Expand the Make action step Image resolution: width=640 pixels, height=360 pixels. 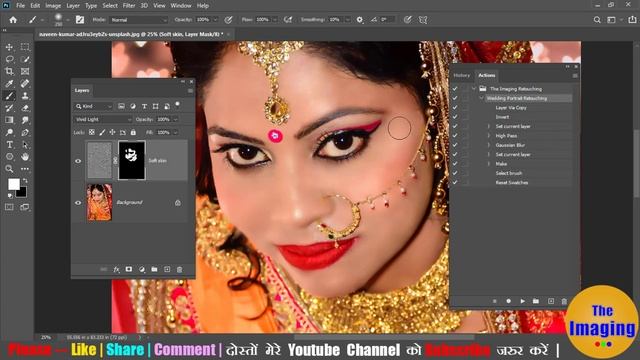489,164
